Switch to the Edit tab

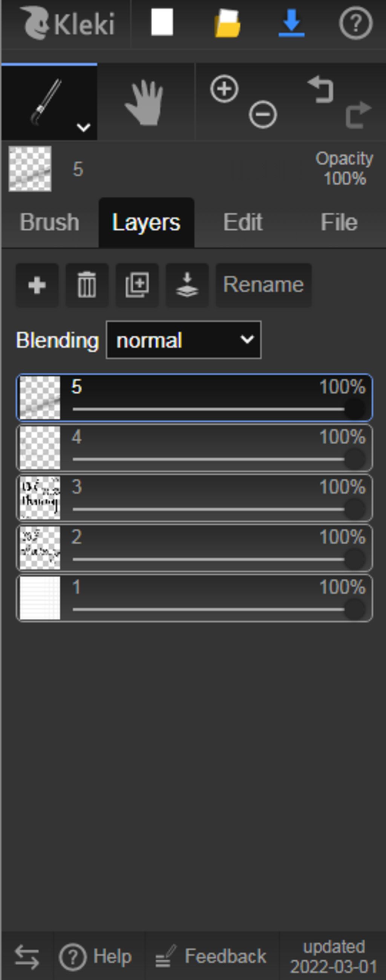[243, 222]
